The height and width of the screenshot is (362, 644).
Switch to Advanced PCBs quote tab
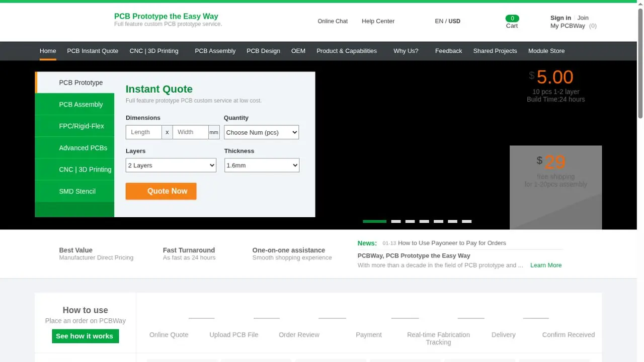pos(75,148)
